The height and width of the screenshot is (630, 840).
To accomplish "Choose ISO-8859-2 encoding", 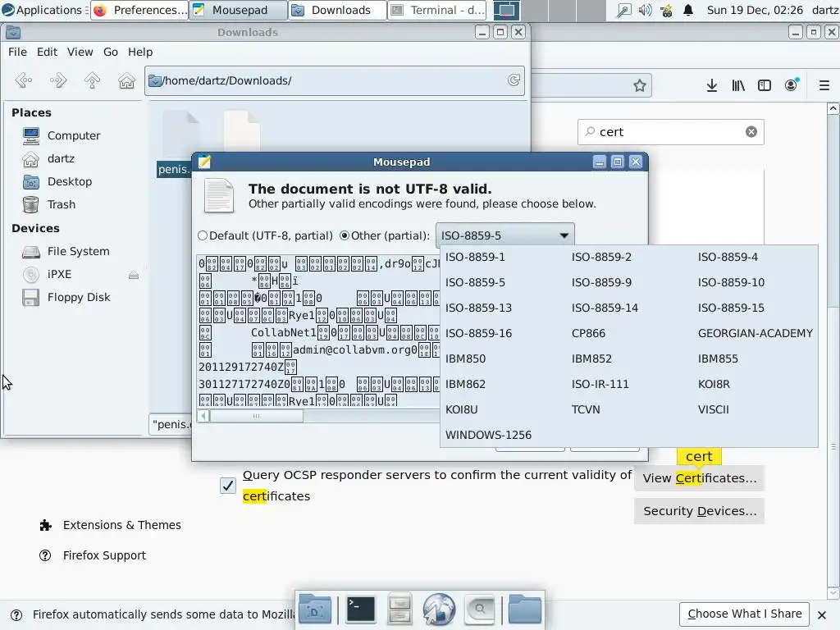I will [x=601, y=257].
